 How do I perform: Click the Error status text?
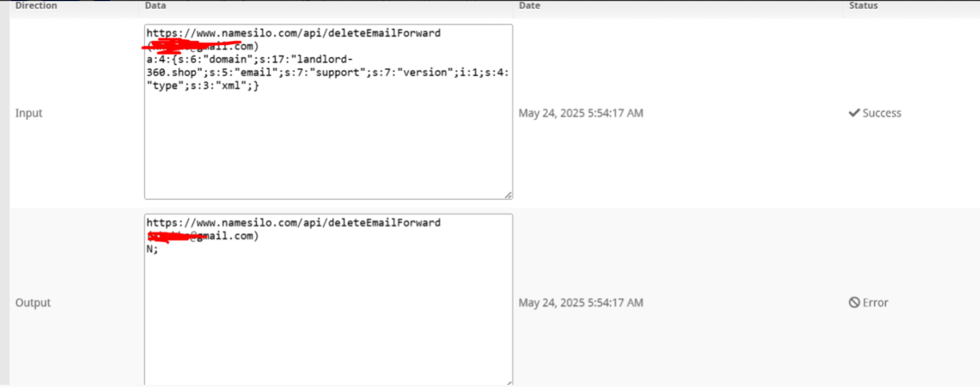click(x=875, y=302)
